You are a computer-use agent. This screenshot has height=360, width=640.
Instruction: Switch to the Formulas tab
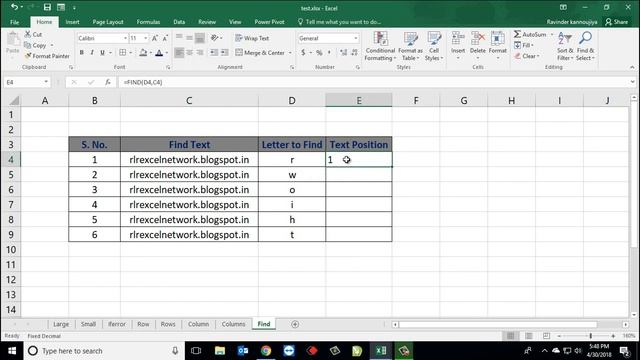(148, 22)
